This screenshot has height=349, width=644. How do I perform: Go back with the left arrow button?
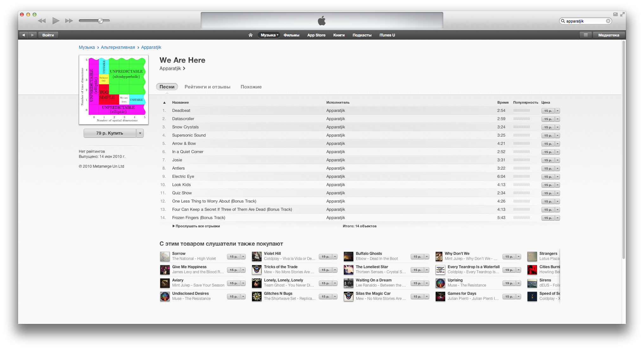23,35
